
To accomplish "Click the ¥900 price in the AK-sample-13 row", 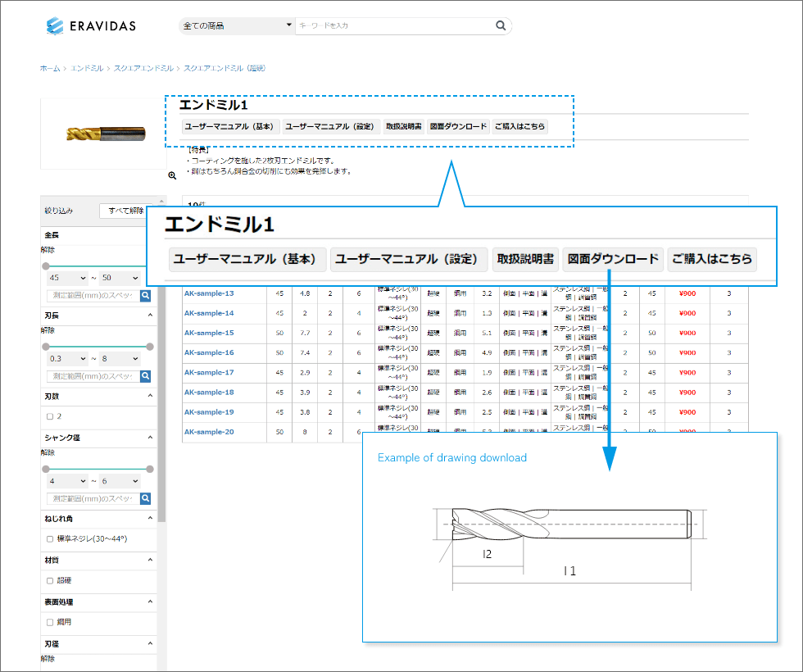I will (x=687, y=293).
